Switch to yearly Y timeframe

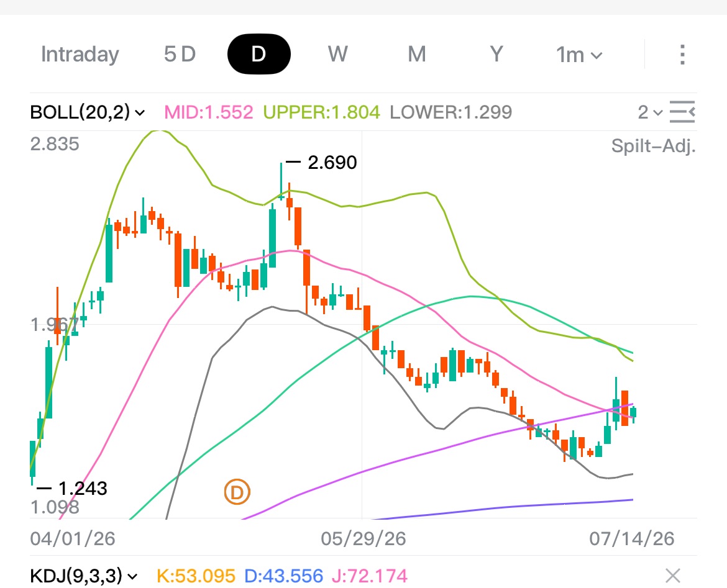[x=496, y=54]
